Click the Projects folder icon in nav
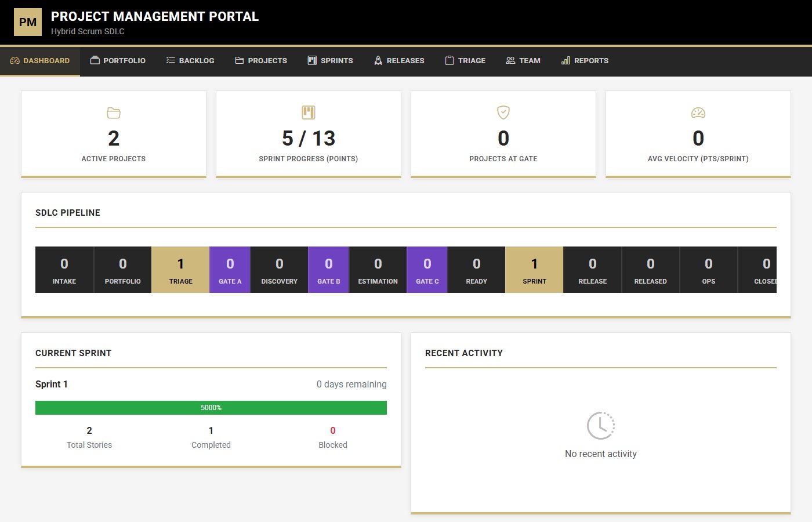812x522 pixels. 240,60
